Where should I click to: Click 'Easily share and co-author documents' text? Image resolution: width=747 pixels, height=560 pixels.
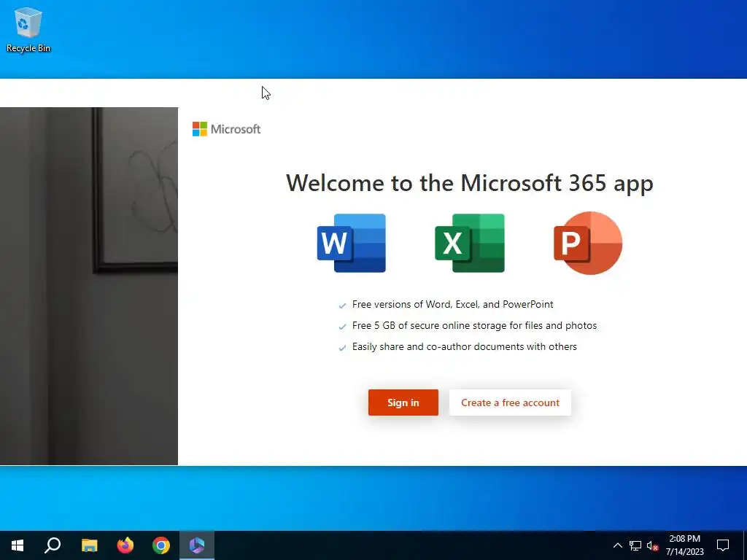pos(465,346)
